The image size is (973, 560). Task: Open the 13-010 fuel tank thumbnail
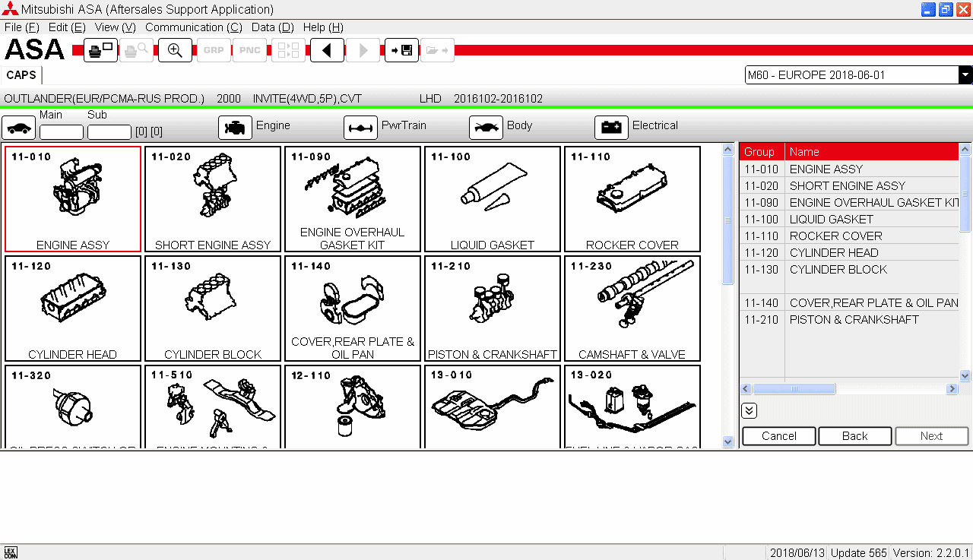pos(493,407)
